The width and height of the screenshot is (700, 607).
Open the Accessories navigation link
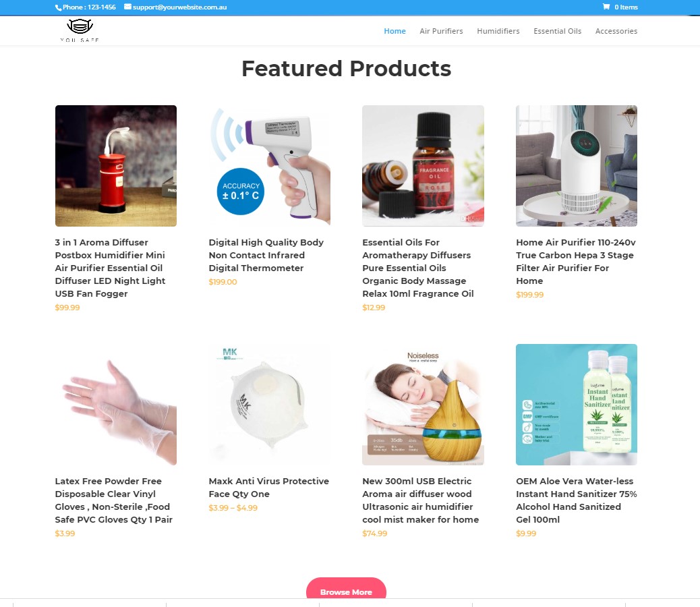pyautogui.click(x=616, y=31)
